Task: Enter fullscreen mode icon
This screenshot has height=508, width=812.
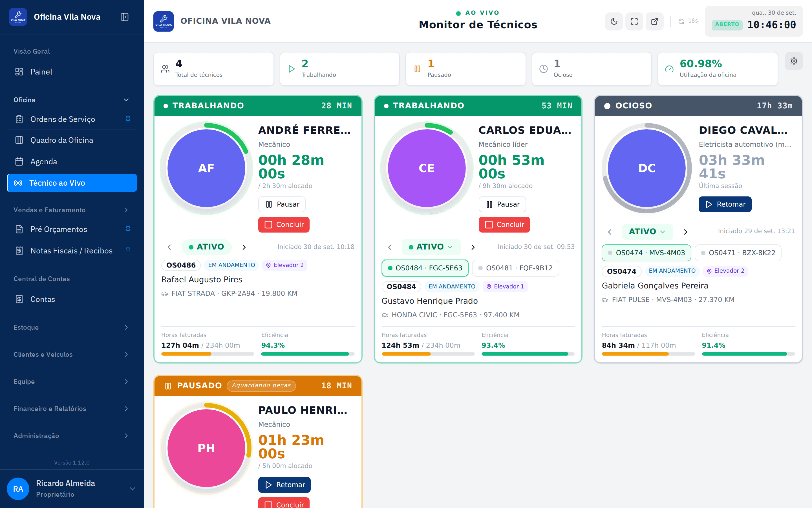Action: pos(634,21)
